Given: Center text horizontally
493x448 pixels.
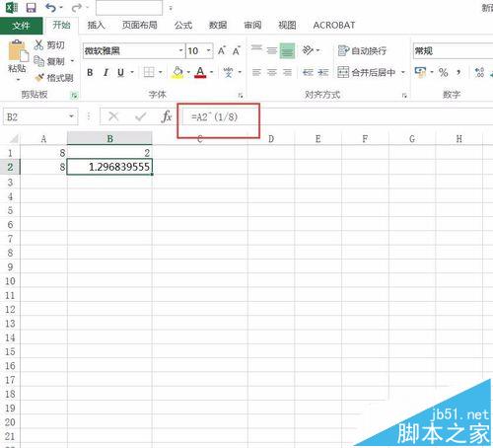Looking at the screenshot, I should pos(272,72).
